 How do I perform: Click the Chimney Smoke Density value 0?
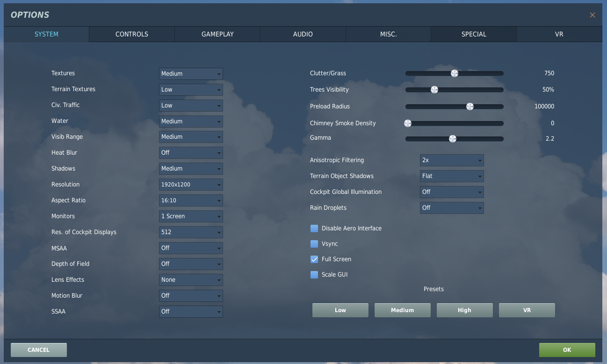(552, 123)
